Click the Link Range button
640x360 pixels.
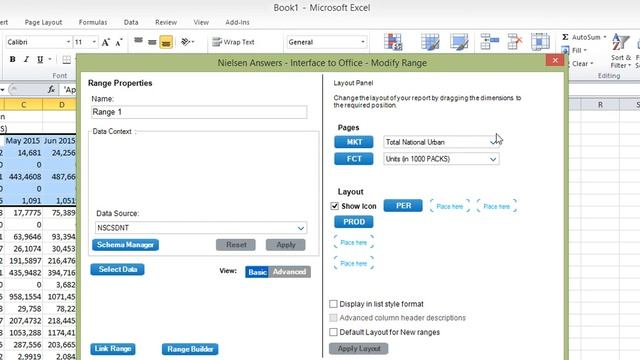[113, 349]
